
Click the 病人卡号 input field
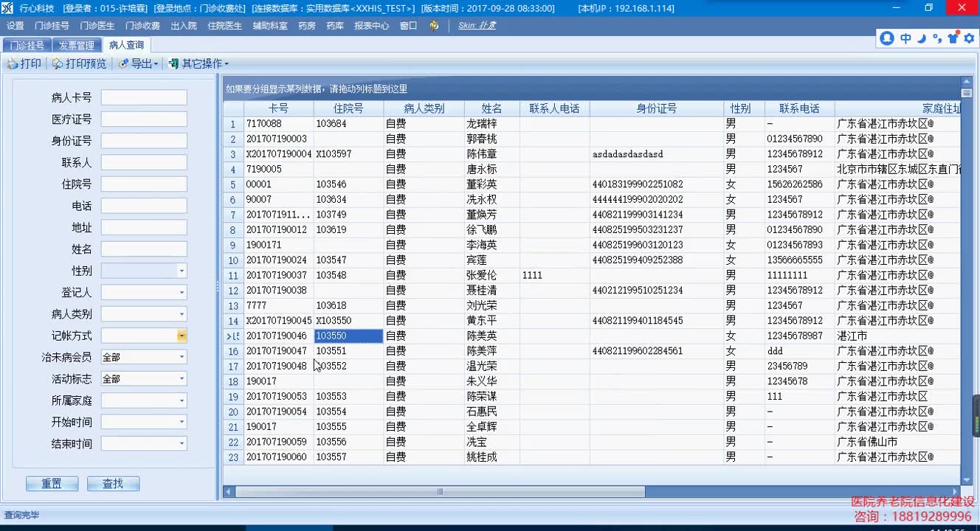144,97
